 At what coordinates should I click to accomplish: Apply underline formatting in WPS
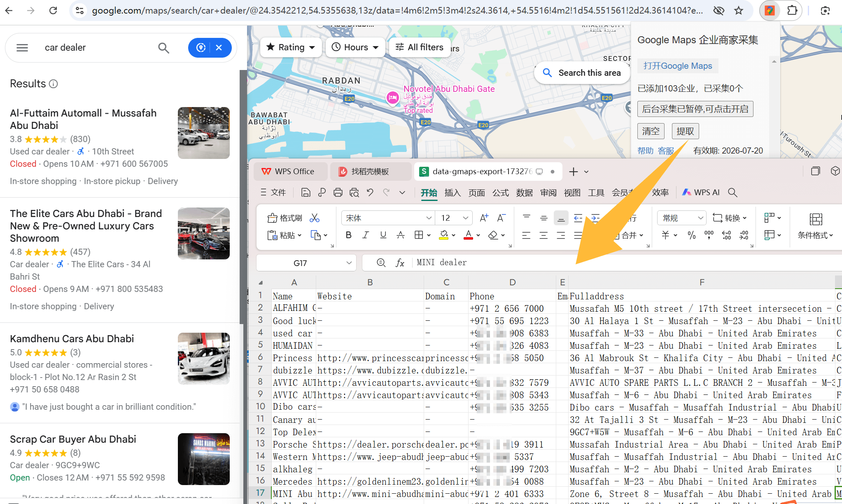383,235
